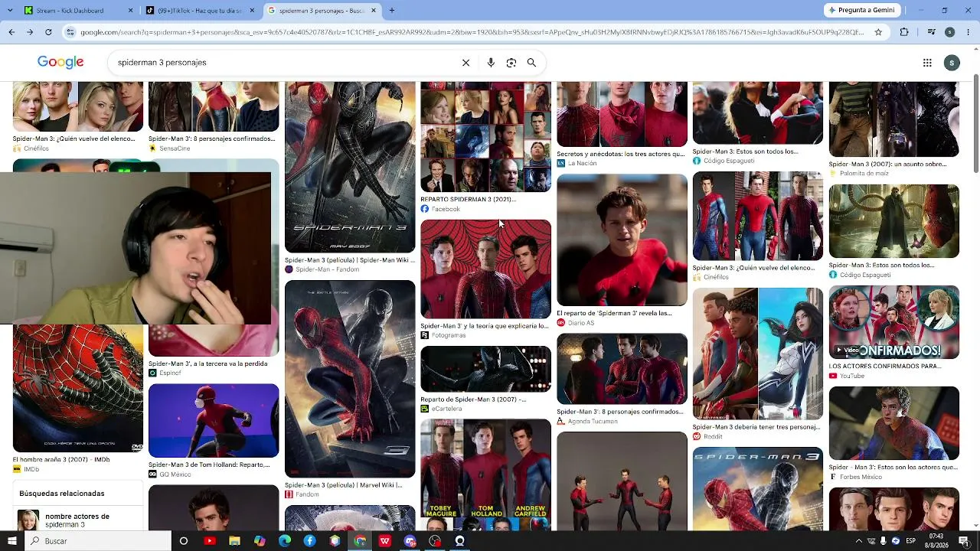Start voice search with the microphone icon

[491, 63]
